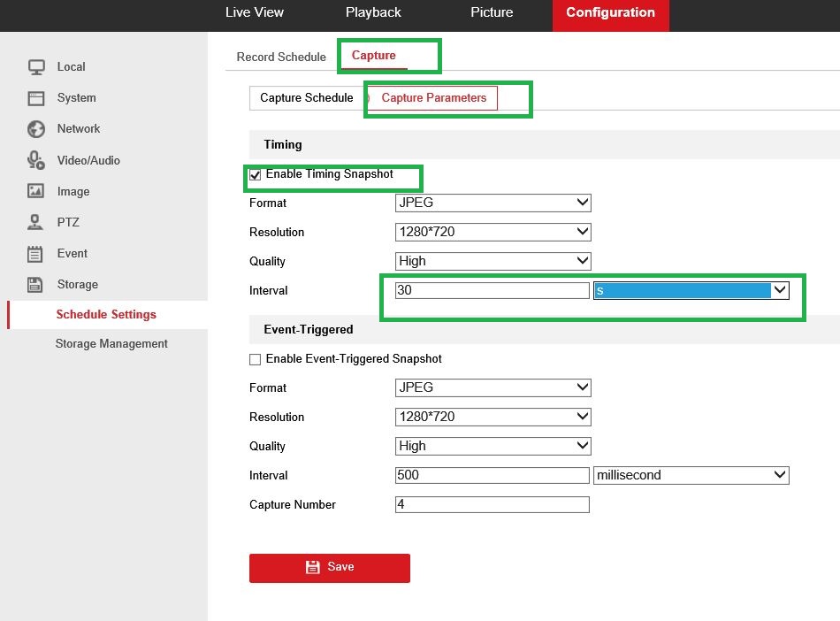Click the Video/Audio microphone icon
Image resolution: width=840 pixels, height=621 pixels.
[36, 160]
